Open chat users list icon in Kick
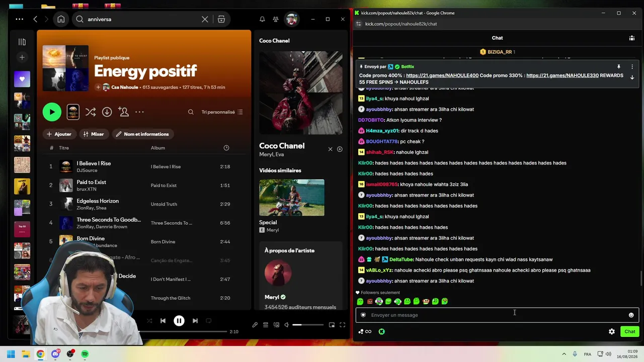 (632, 38)
